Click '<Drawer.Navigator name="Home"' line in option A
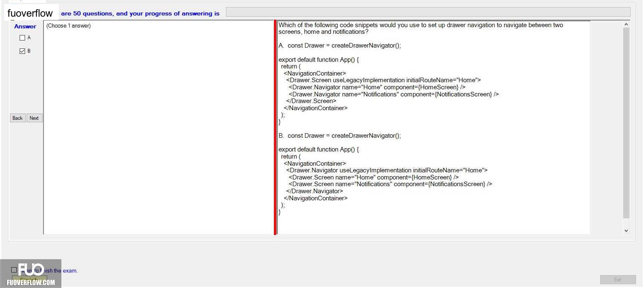Screen dimensions: 644x288 377,87
